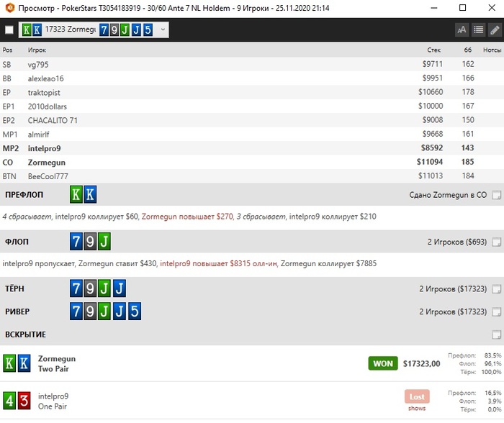Click the red 3 card of intelpro9
The height and width of the screenshot is (423, 504).
coord(24,401)
